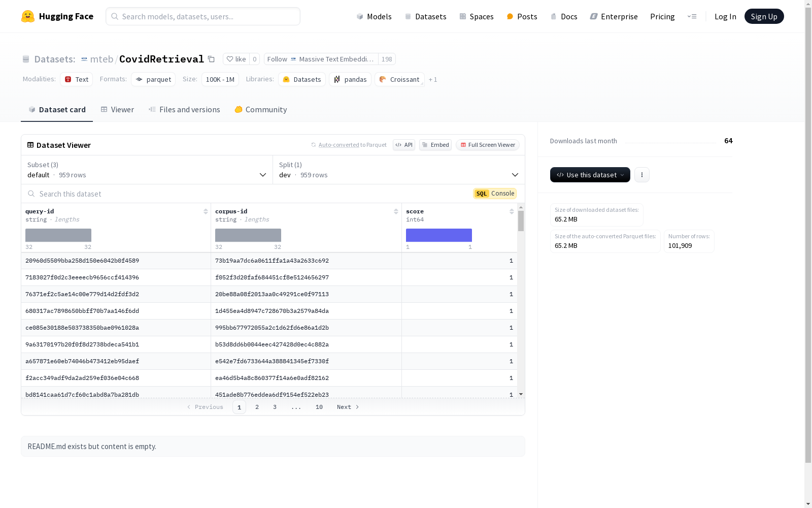Open the SQL Console
The image size is (812, 508).
[495, 194]
